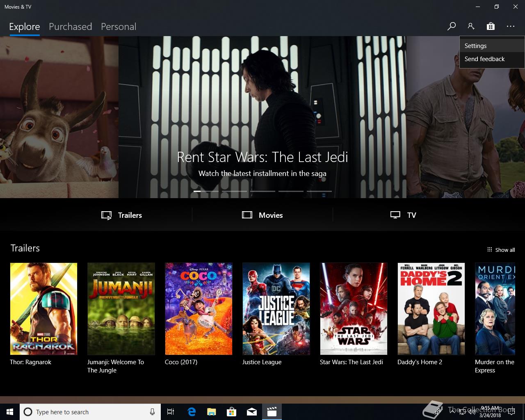The height and width of the screenshot is (420, 525).
Task: Switch to the Personal tab
Action: 119,27
